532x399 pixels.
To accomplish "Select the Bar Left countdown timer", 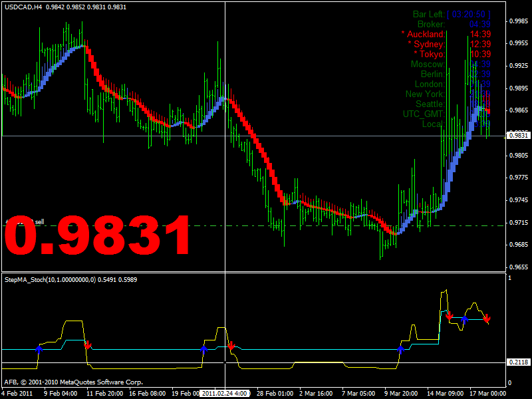I will coord(452,14).
